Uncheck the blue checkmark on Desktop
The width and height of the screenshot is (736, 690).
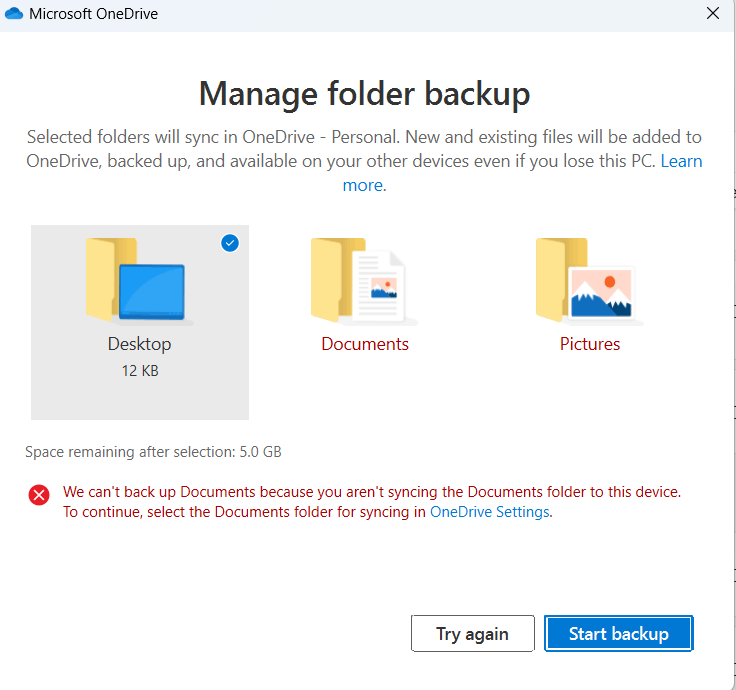[230, 243]
